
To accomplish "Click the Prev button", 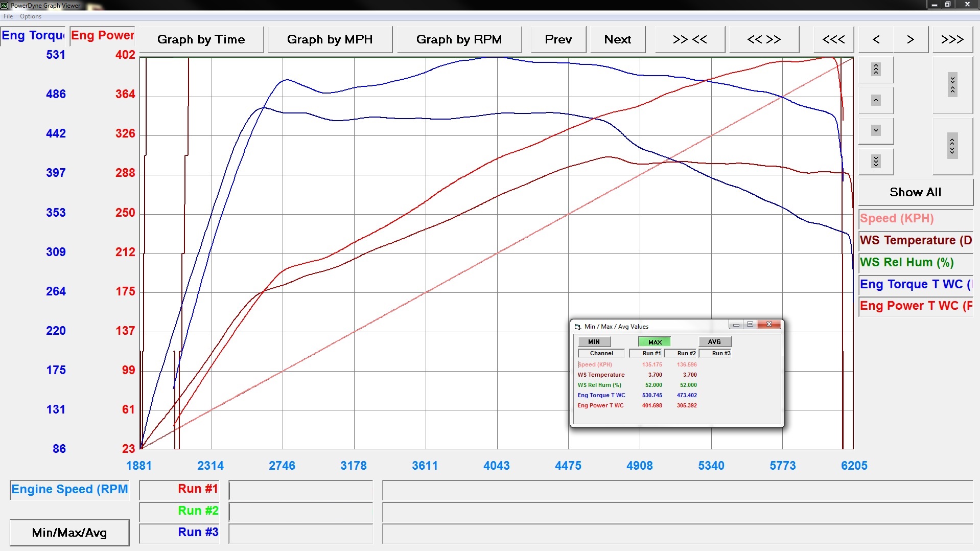I will pyautogui.click(x=558, y=39).
